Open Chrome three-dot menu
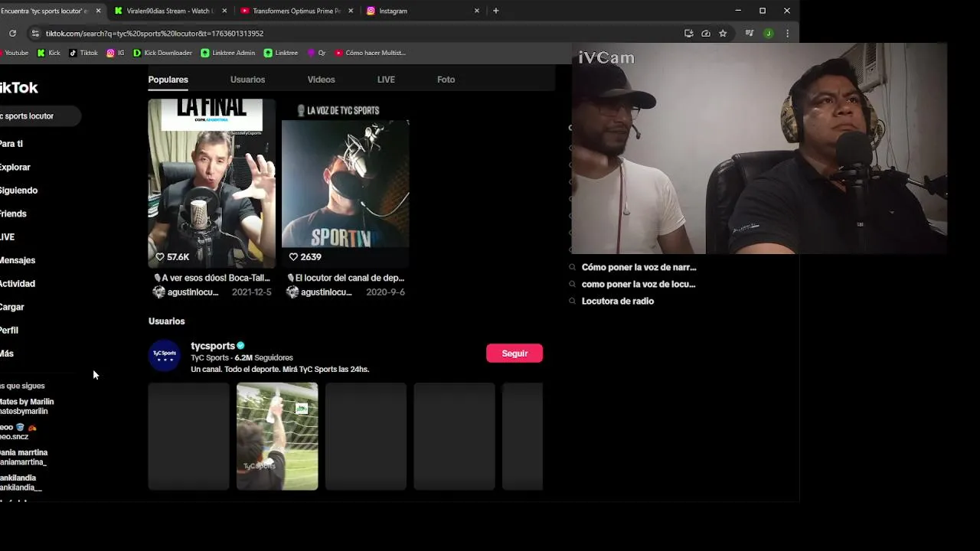The width and height of the screenshot is (980, 551). tap(787, 33)
